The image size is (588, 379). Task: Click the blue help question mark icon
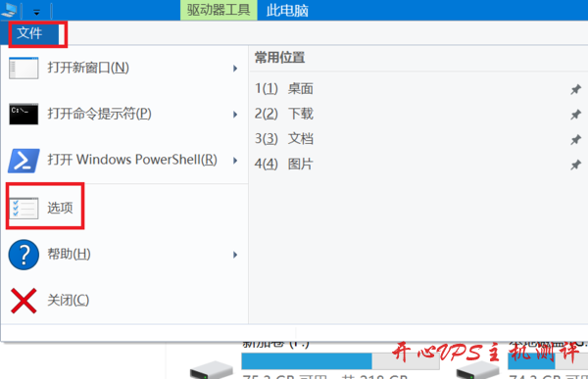pos(24,255)
